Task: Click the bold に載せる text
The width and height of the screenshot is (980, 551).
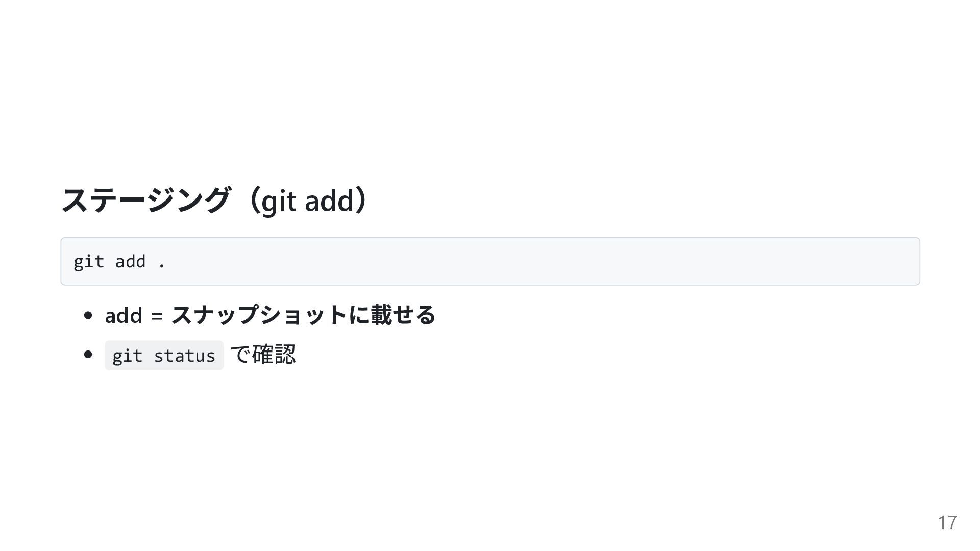Action: [x=392, y=315]
